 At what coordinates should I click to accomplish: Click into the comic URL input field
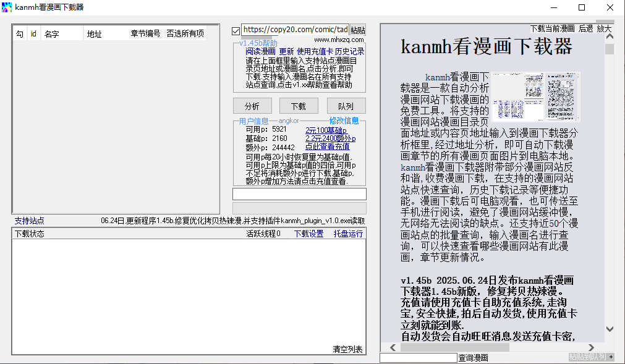click(294, 30)
